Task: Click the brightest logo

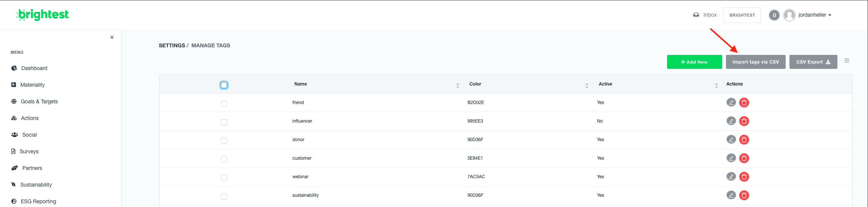Action: (42, 15)
